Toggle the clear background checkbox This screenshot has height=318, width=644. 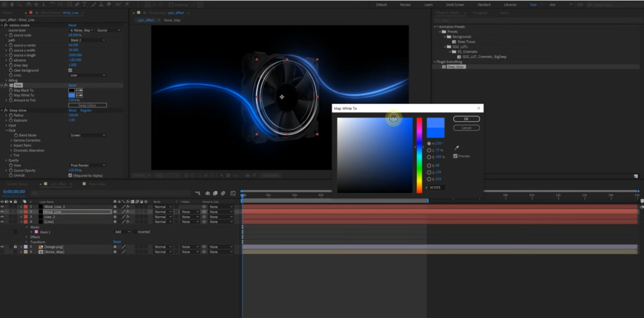pos(70,70)
